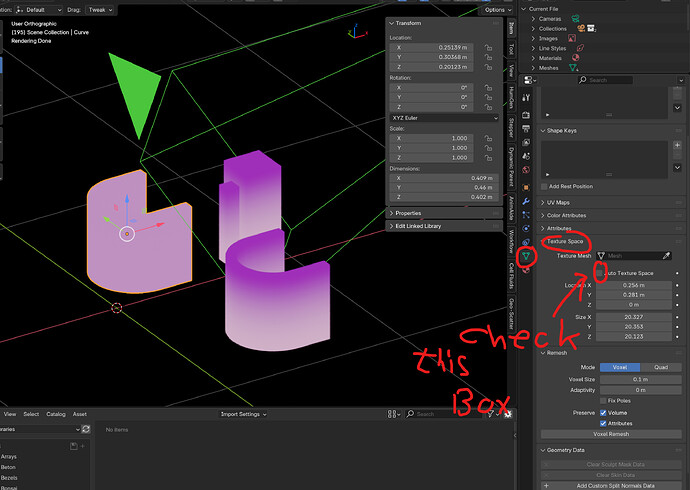Open the Physics properties tab icon
The width and height of the screenshot is (690, 490).
(x=526, y=229)
